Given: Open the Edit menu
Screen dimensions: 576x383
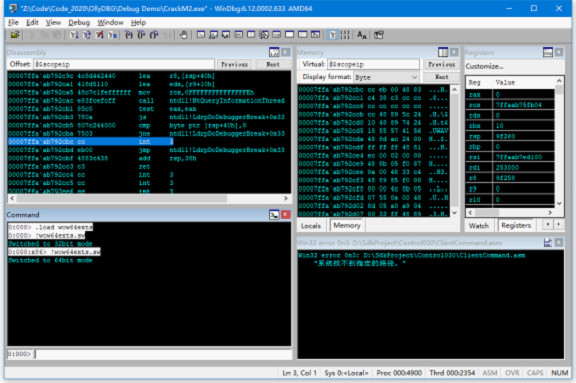Looking at the screenshot, I should tap(32, 22).
